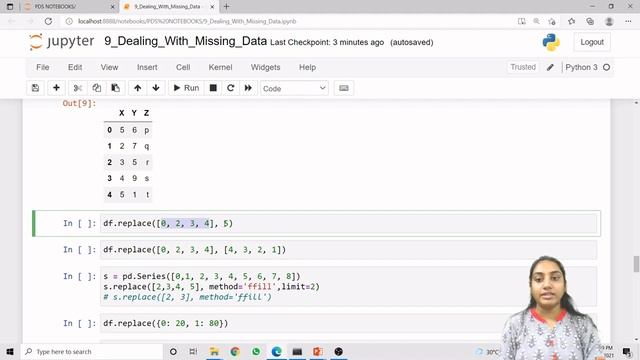The image size is (640, 360).
Task: Click into cell with [4, 3, 2, 1] replacement
Action: pos(349,249)
